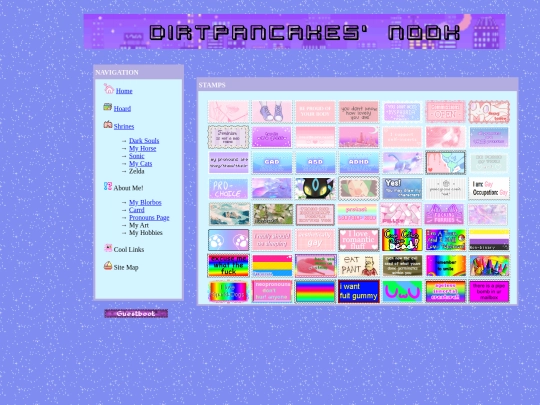Image resolution: width=540 pixels, height=405 pixels.
Task: Open the Hoard page link
Action: point(122,108)
